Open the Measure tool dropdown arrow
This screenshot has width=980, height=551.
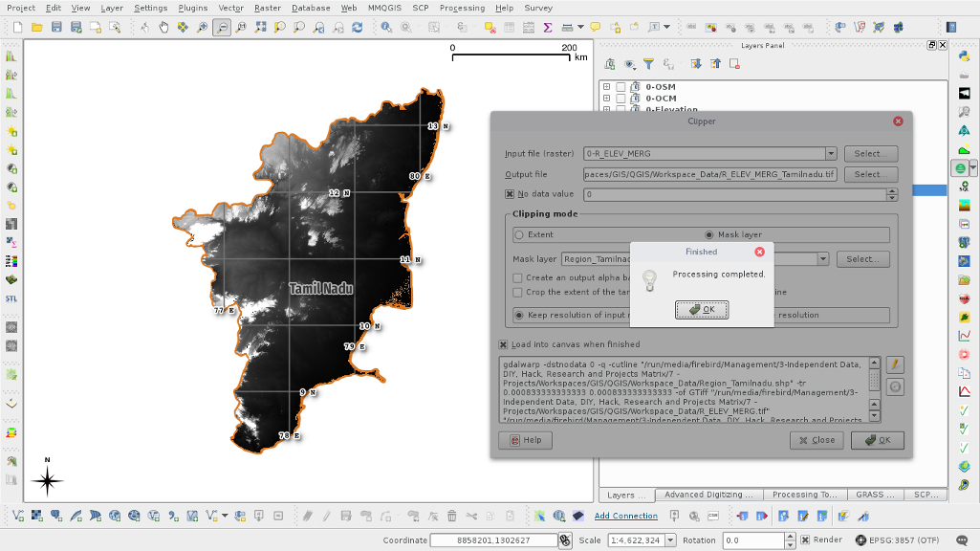[580, 27]
